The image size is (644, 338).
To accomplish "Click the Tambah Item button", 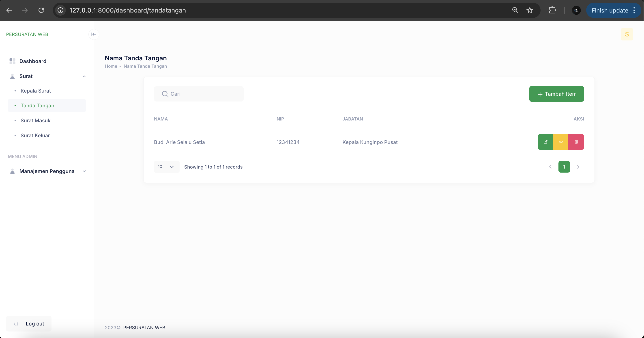I will [x=556, y=94].
